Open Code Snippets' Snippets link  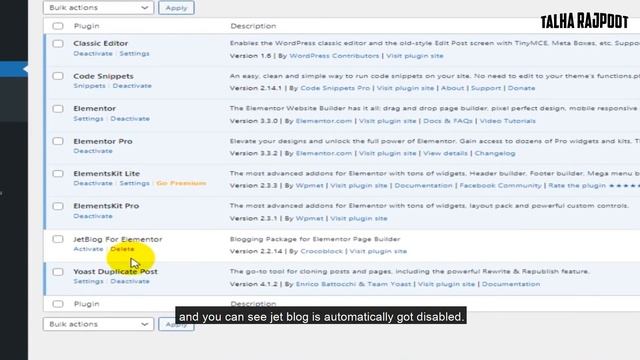(x=89, y=86)
